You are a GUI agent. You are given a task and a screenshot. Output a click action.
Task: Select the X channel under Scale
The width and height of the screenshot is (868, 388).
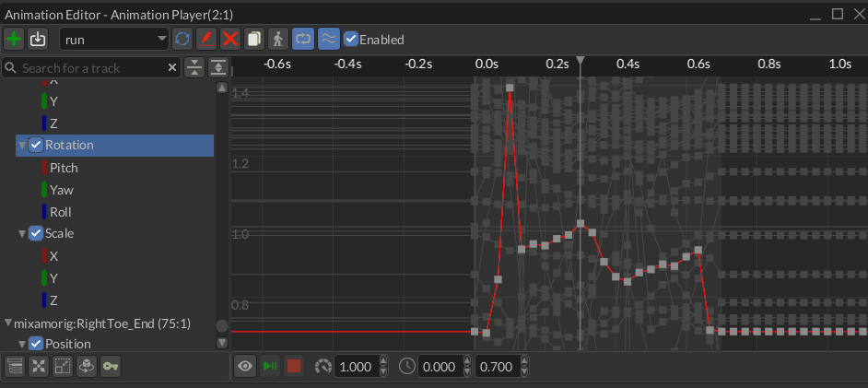click(x=53, y=256)
